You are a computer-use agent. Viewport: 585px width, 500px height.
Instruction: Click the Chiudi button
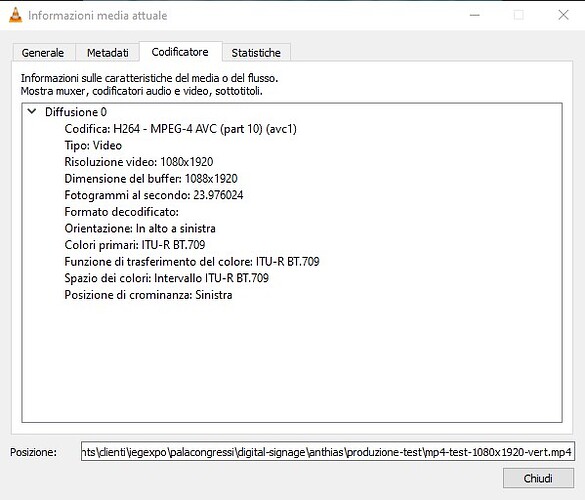pos(538,478)
